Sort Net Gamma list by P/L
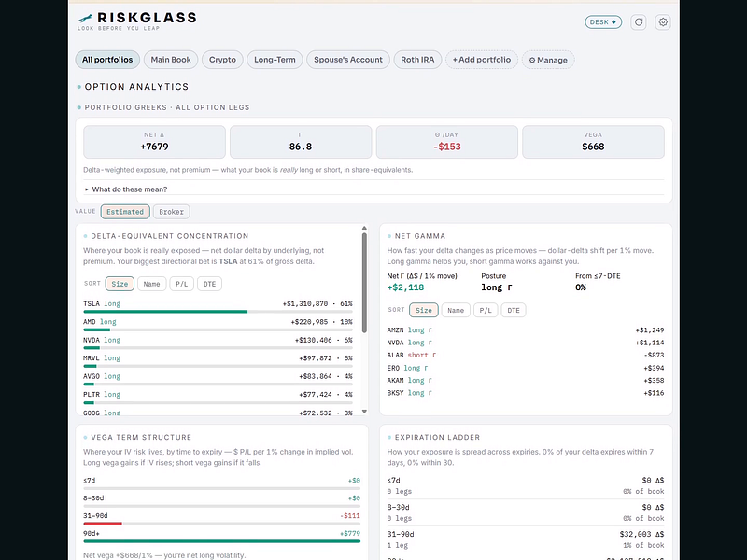 pos(486,310)
